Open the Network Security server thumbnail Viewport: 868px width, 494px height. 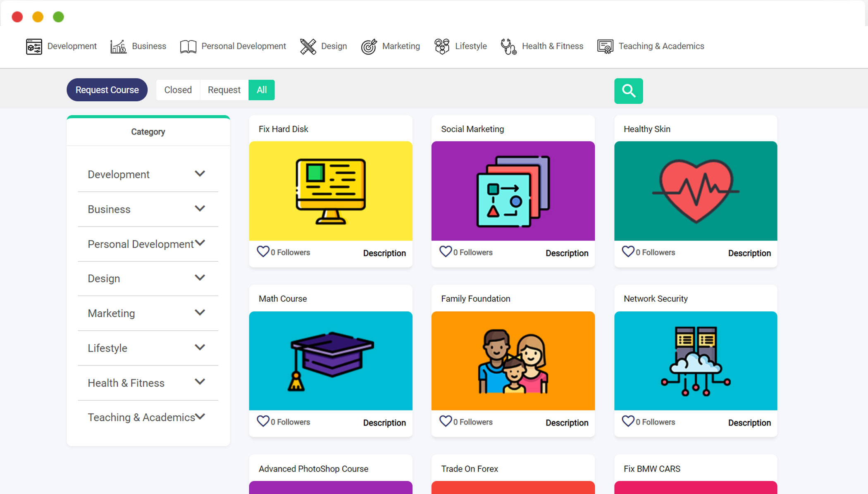click(x=696, y=361)
